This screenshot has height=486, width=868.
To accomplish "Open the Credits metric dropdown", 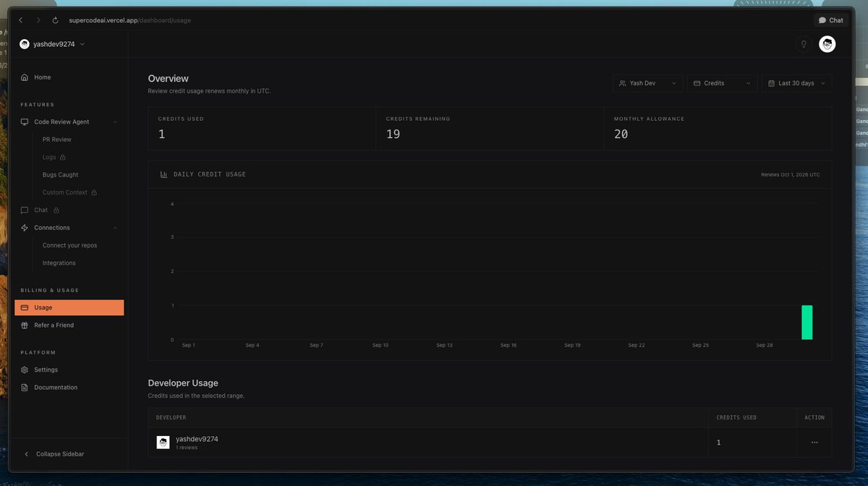I will coord(722,83).
